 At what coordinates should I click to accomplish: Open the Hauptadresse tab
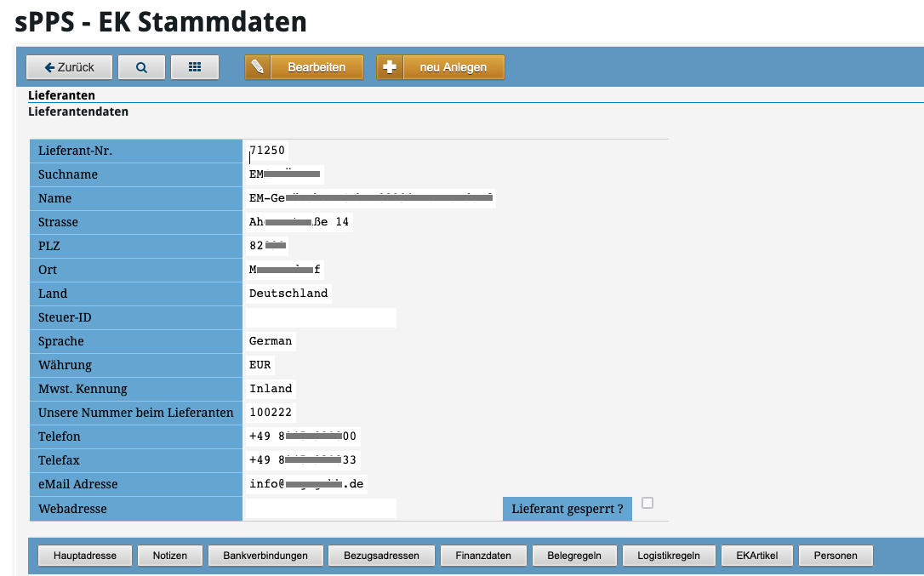[x=85, y=556]
